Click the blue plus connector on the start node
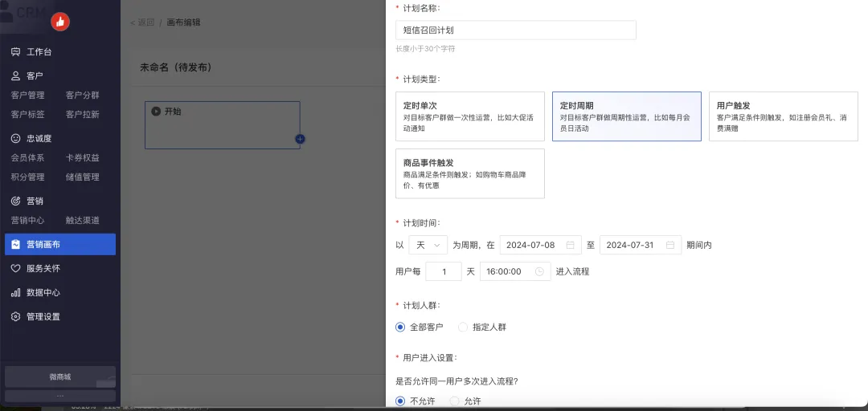 click(x=300, y=139)
